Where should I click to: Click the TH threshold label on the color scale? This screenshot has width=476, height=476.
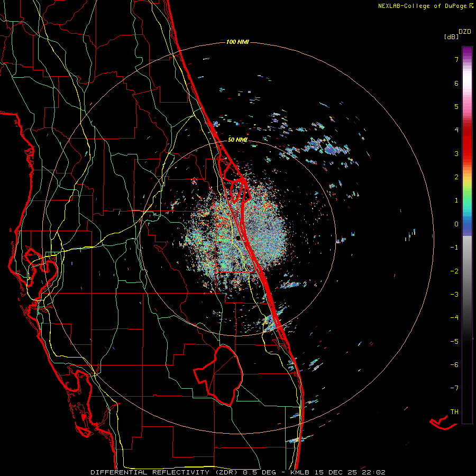click(x=454, y=412)
